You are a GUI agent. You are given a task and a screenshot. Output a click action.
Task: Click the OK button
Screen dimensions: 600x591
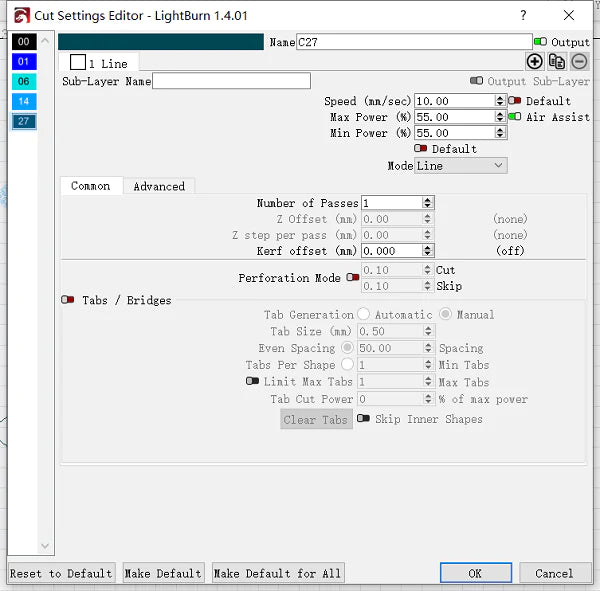click(475, 573)
